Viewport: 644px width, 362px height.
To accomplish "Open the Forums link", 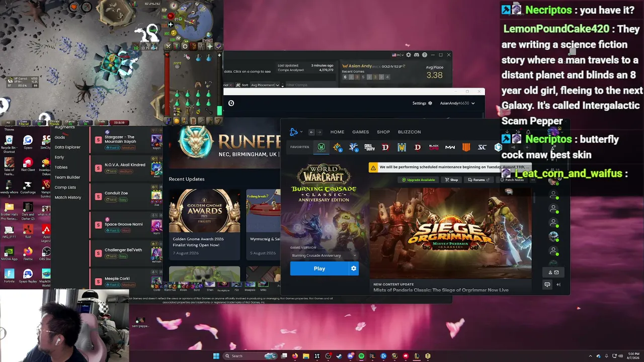I will [478, 180].
